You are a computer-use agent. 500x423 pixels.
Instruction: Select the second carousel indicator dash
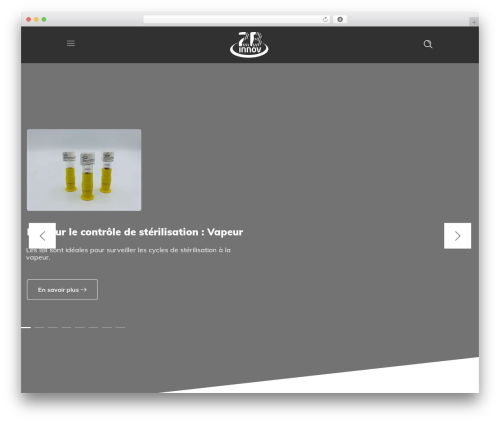point(39,327)
